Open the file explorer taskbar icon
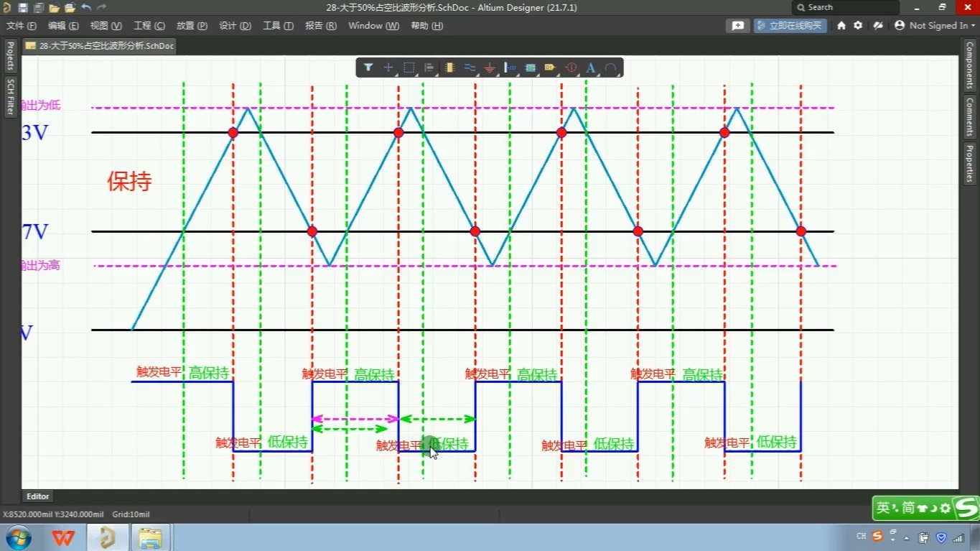980x551 pixels. (150, 537)
